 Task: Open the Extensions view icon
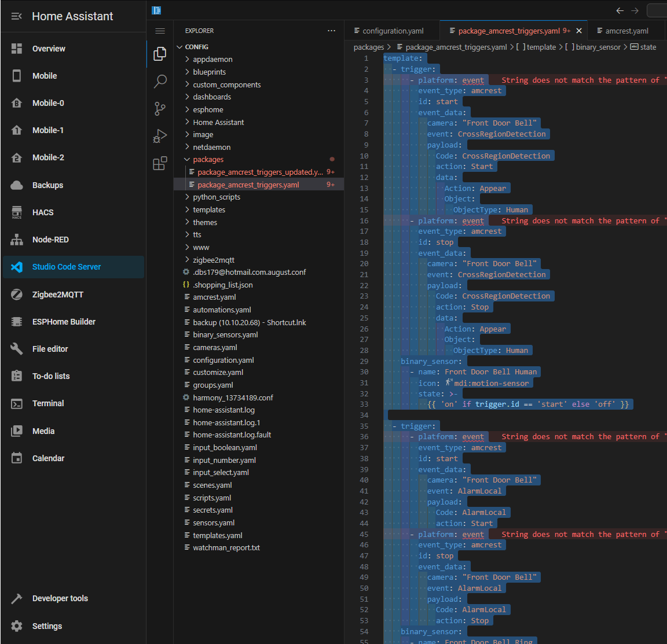coord(160,164)
